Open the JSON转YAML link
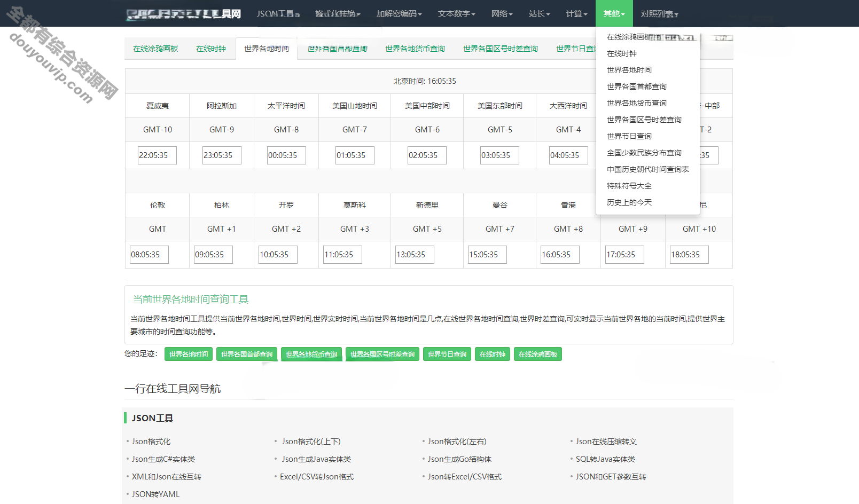Image resolution: width=859 pixels, height=504 pixels. (156, 494)
